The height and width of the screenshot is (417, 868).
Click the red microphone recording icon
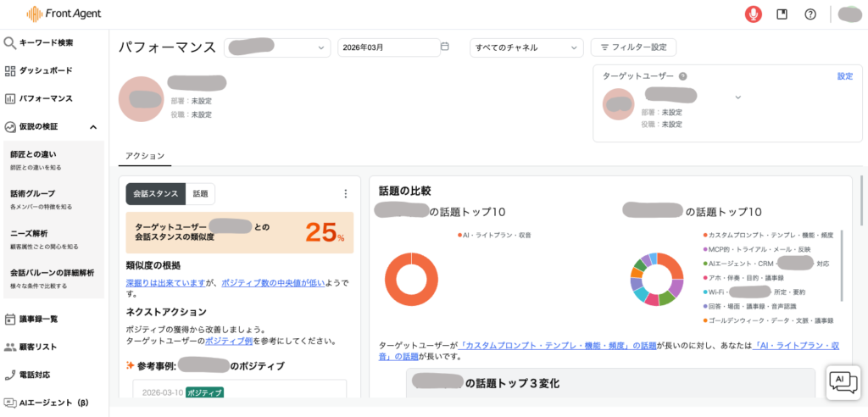point(753,14)
